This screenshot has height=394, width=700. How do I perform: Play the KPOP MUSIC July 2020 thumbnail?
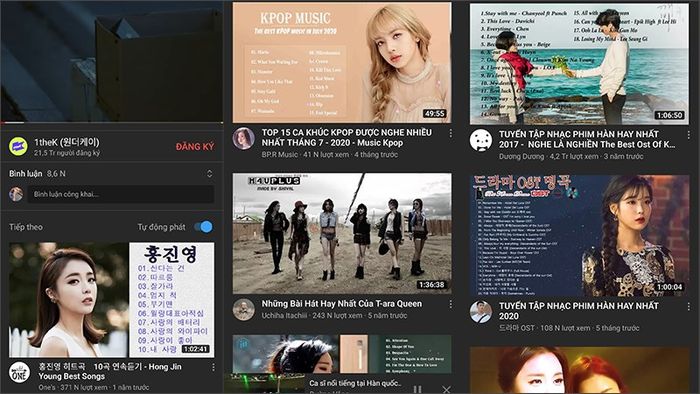342,62
